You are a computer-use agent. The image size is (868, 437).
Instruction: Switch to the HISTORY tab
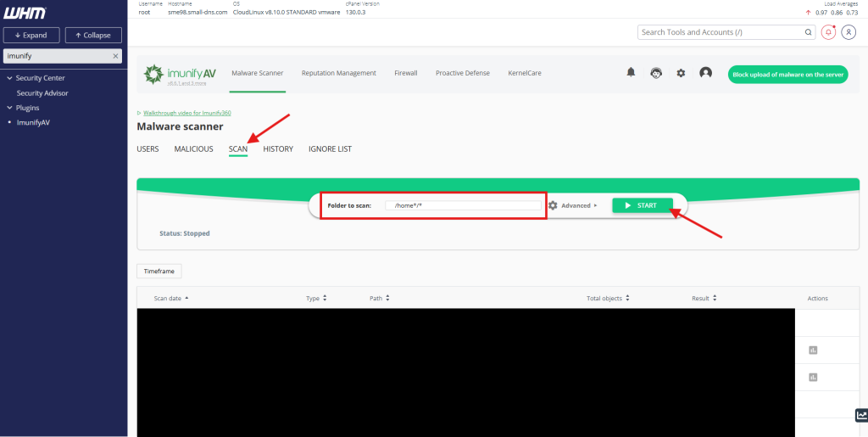[278, 149]
